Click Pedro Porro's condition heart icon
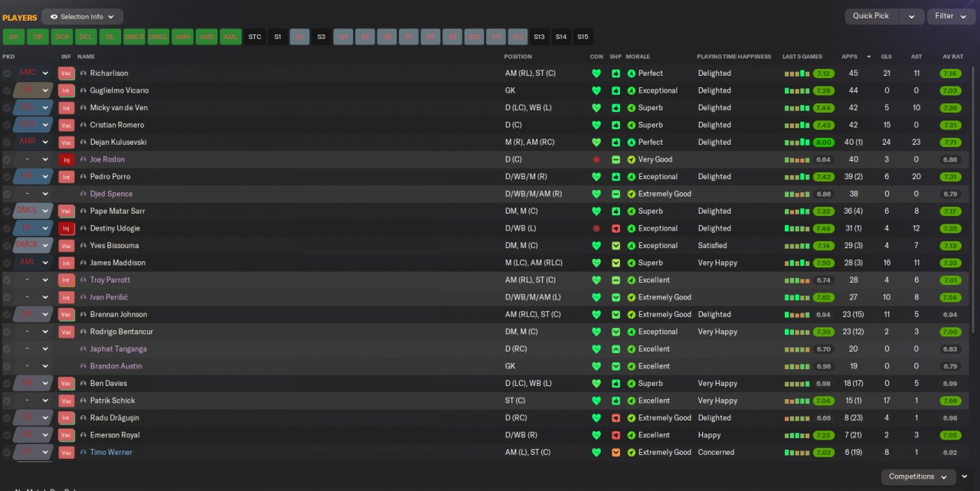This screenshot has width=980, height=491. click(x=596, y=177)
